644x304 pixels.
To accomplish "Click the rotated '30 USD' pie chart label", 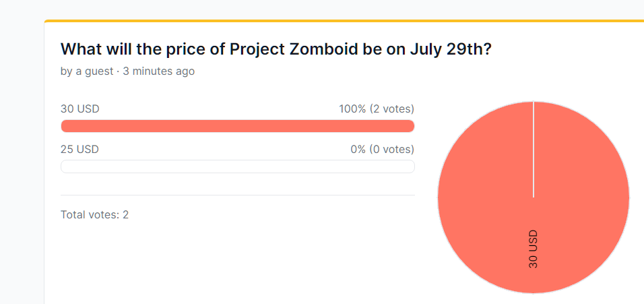I will coord(533,249).
